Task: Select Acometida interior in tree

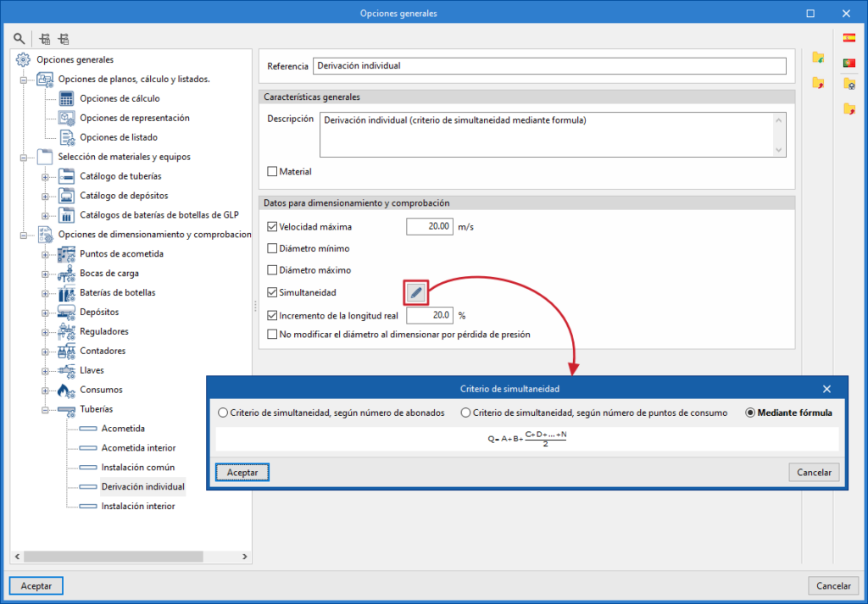Action: click(x=138, y=448)
